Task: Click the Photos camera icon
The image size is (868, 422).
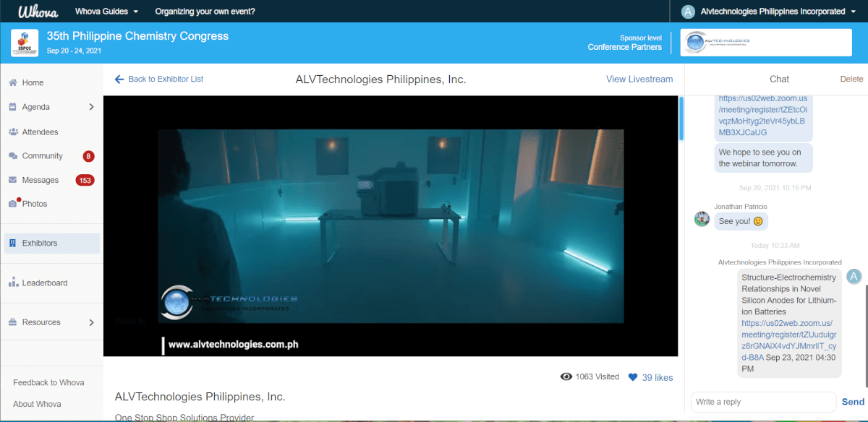Action: [13, 204]
